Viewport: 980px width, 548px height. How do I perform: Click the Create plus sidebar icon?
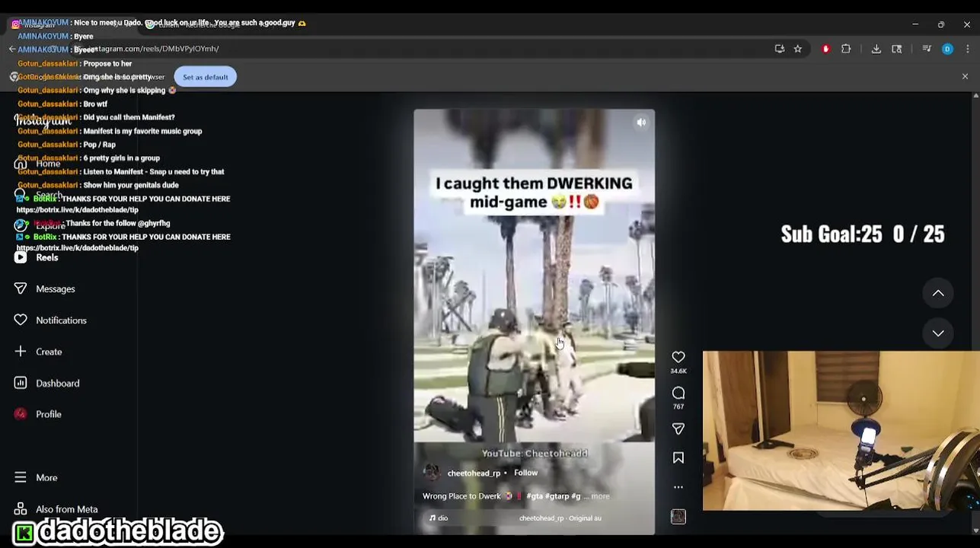point(21,352)
